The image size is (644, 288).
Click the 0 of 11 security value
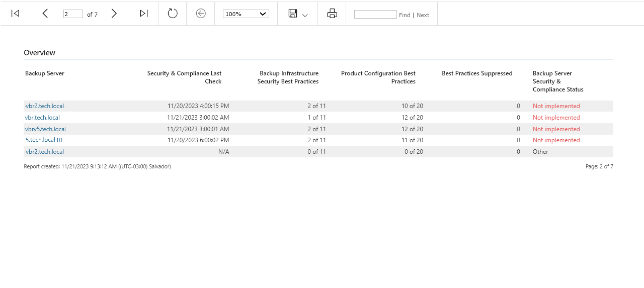point(317,152)
